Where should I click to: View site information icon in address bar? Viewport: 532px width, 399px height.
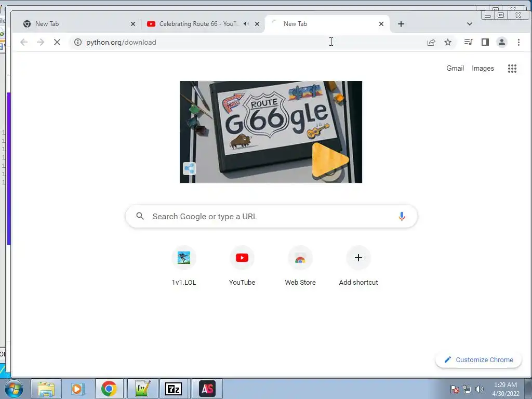[78, 42]
